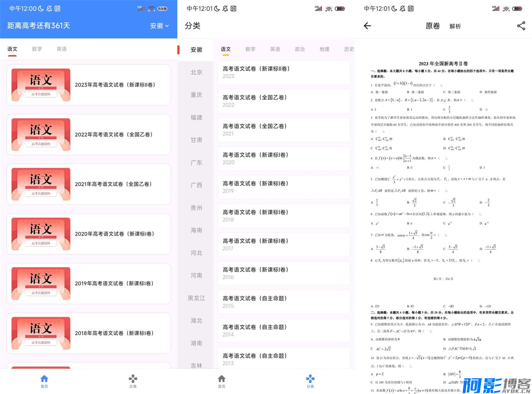Tap 距离高考还有361天 countdown header

(x=39, y=26)
